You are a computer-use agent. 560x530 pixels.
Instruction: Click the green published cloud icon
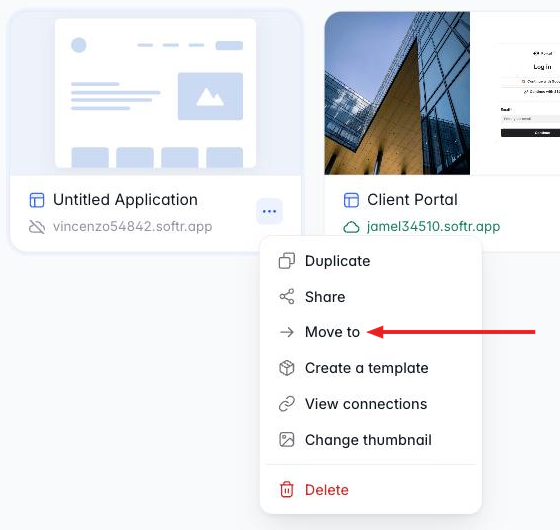coord(351,227)
